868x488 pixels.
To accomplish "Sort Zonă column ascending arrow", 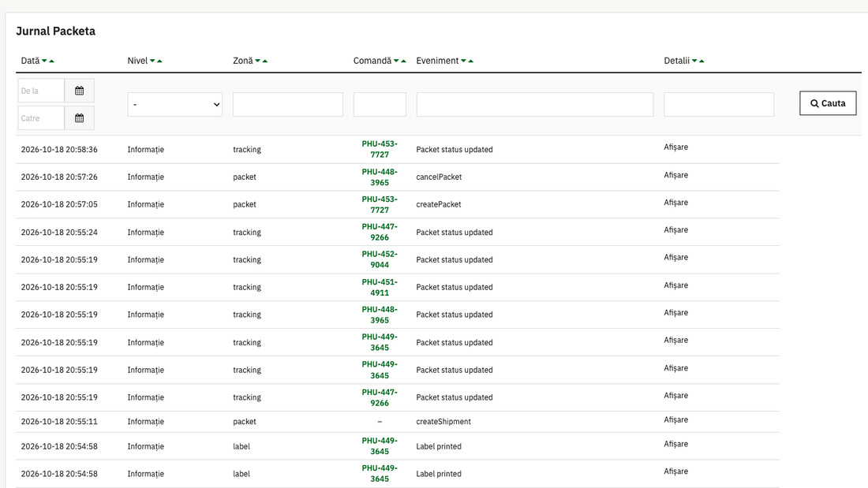I will point(265,61).
